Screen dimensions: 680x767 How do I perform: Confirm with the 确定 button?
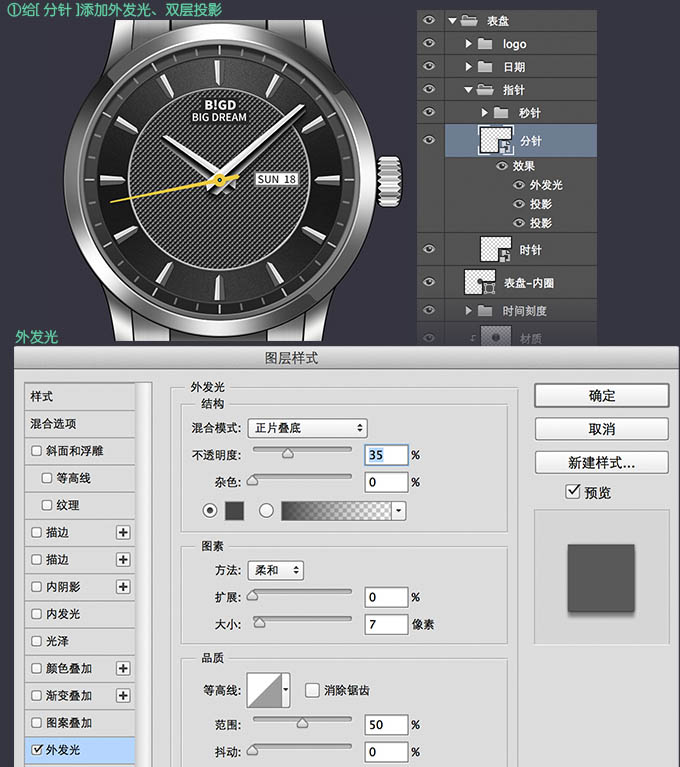pyautogui.click(x=602, y=395)
